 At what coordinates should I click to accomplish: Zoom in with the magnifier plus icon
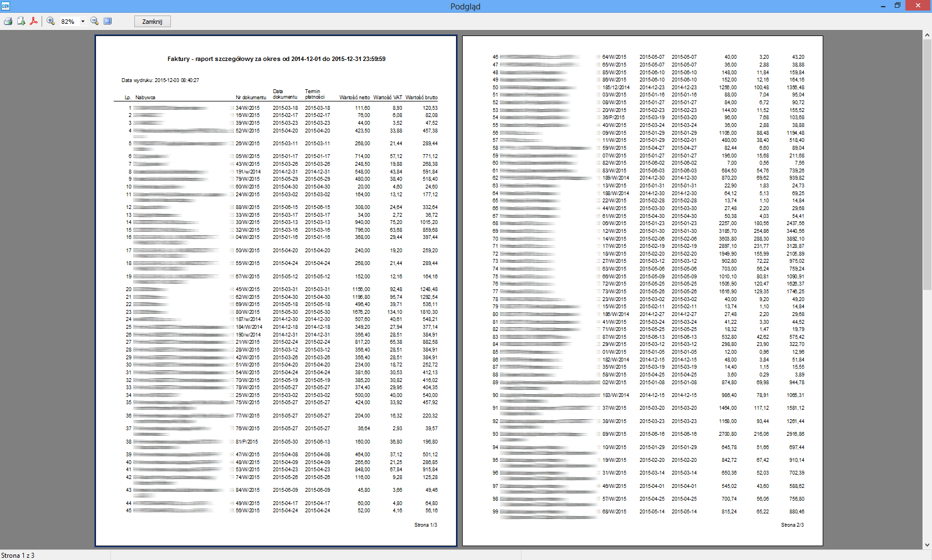(x=51, y=21)
